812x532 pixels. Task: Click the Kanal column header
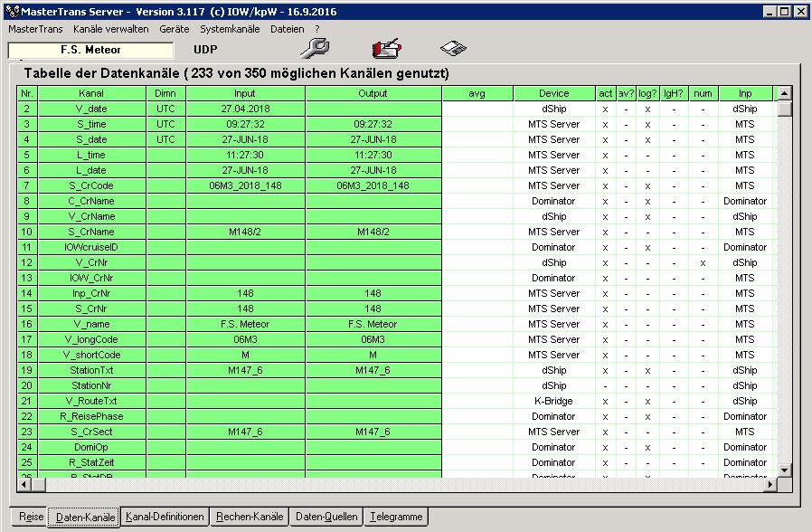pos(91,93)
